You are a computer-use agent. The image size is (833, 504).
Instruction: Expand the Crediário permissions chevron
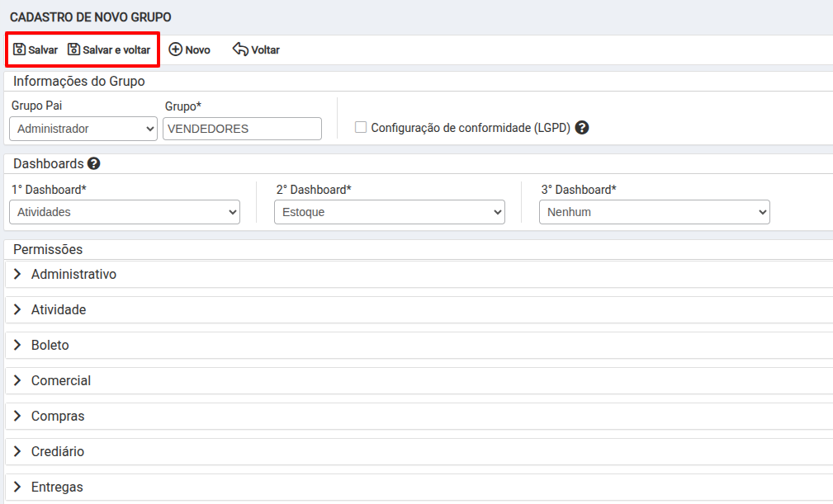pos(17,451)
